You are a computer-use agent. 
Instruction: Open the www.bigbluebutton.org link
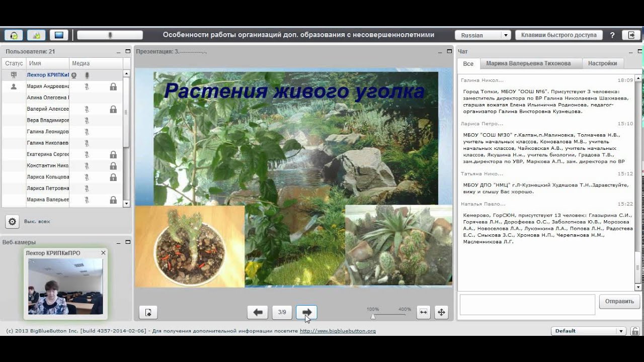(338, 331)
